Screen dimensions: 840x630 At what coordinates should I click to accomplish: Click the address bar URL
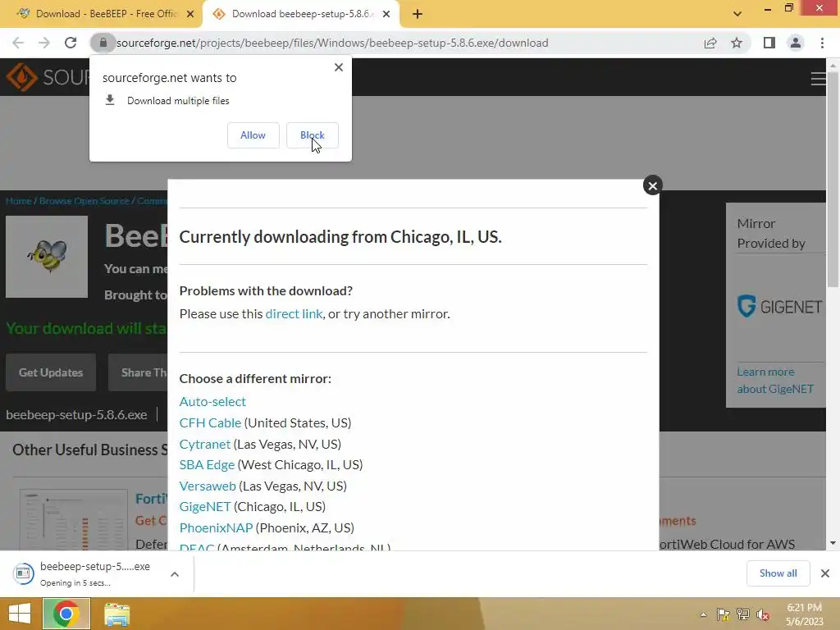332,43
